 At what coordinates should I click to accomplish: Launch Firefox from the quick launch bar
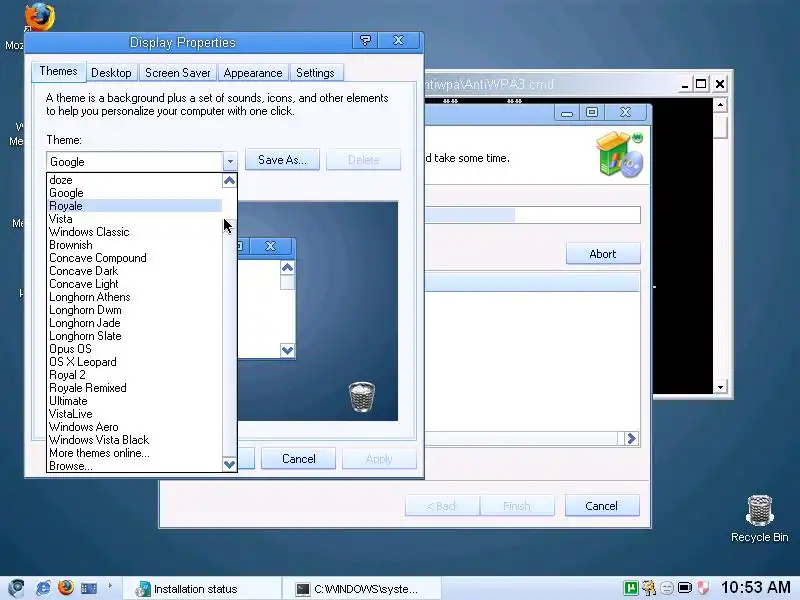[66, 588]
